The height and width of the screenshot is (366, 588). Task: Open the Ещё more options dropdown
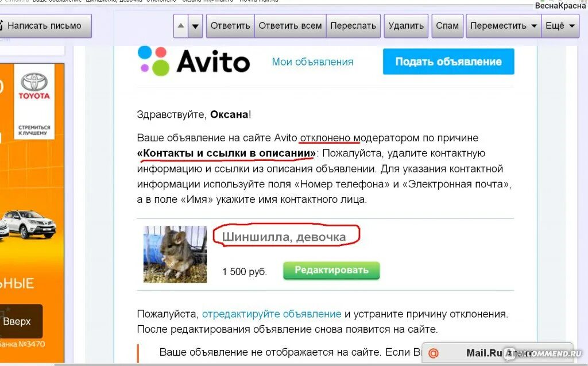(x=560, y=26)
